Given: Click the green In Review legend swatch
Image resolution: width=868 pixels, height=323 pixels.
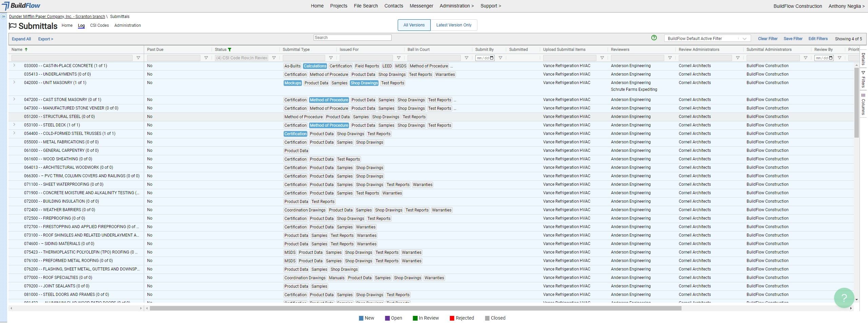Looking at the screenshot, I should point(415,318).
